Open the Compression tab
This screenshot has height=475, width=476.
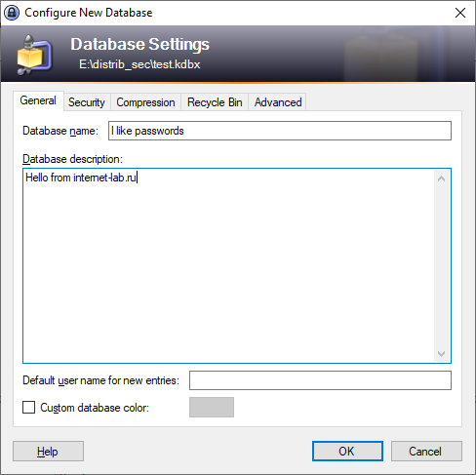tap(145, 102)
